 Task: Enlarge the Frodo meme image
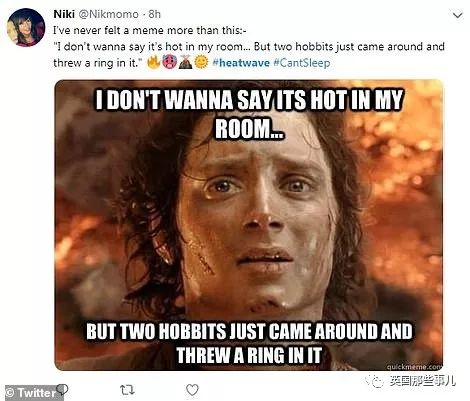249,225
